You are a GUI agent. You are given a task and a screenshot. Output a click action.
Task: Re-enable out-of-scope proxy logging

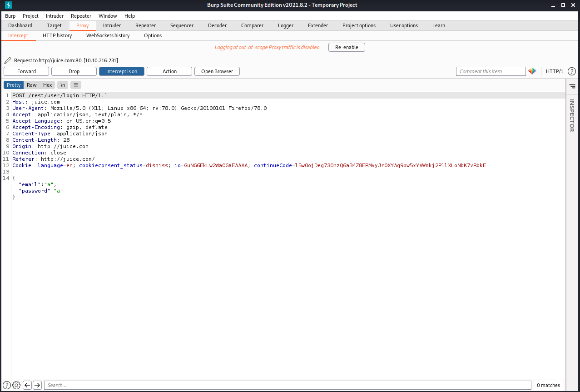pos(347,47)
